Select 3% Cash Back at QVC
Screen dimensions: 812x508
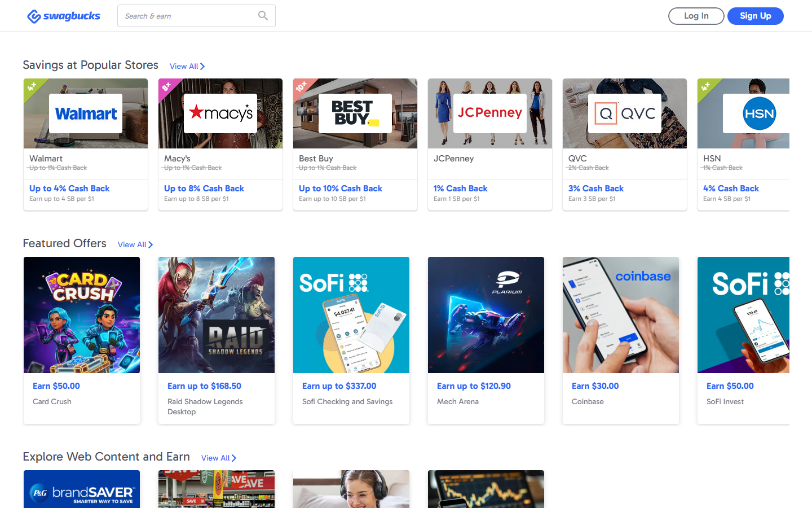(x=596, y=189)
